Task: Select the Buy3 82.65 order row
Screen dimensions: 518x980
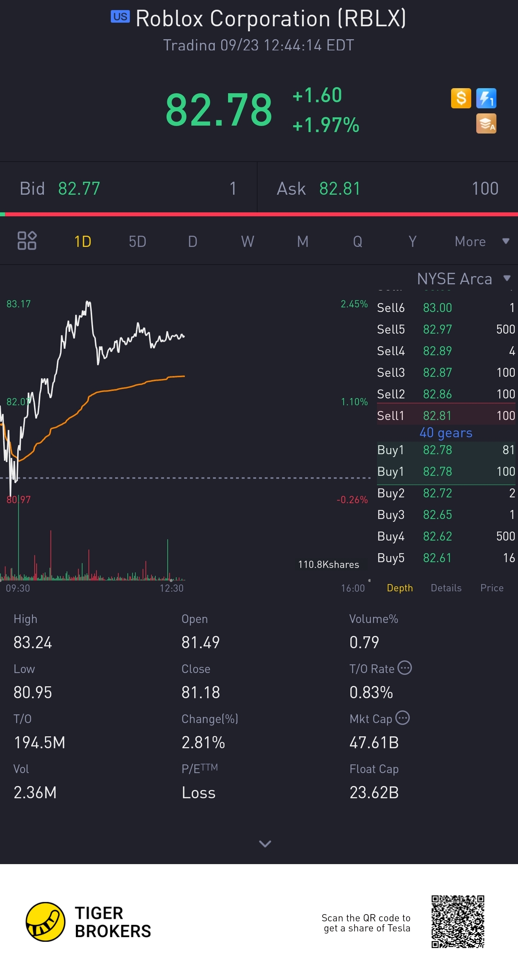Action: [446, 514]
